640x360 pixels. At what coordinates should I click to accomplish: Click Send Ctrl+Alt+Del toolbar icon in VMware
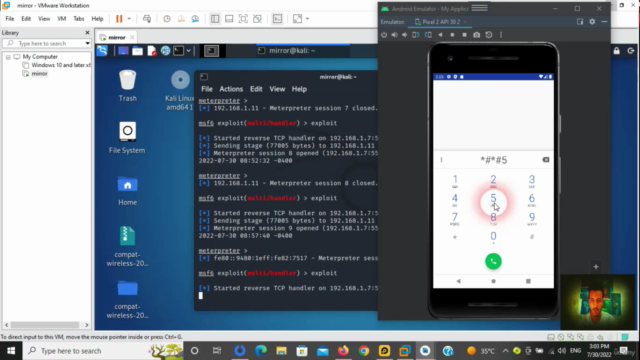coord(147,19)
